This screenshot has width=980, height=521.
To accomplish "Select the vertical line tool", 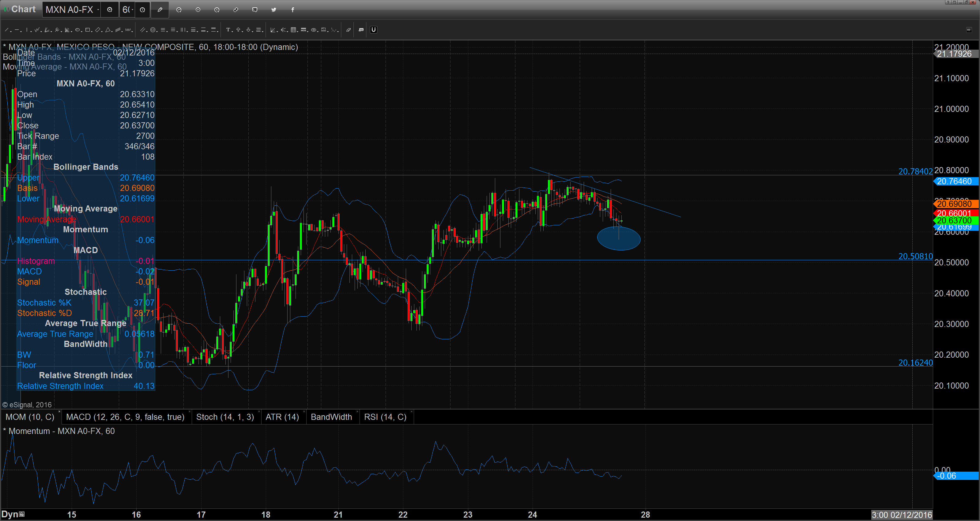I will (27, 30).
